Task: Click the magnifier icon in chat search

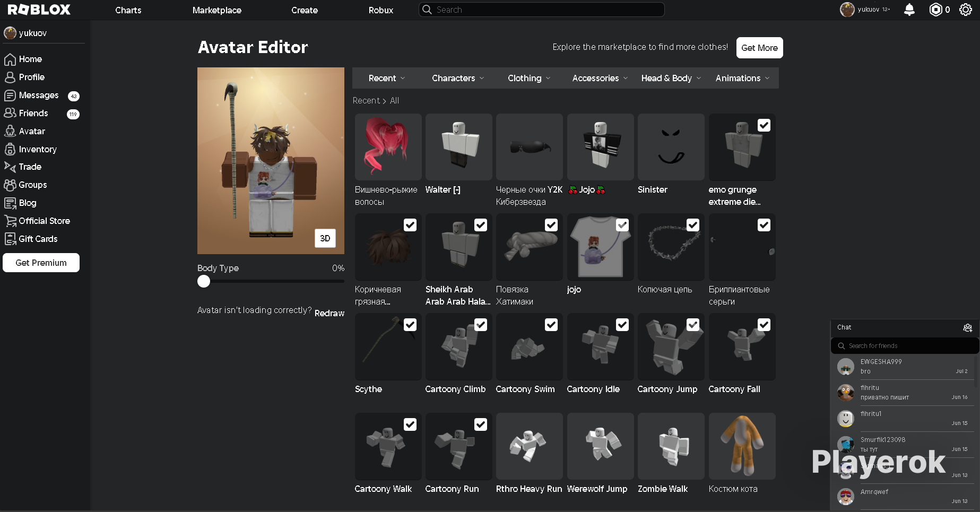Action: [841, 346]
